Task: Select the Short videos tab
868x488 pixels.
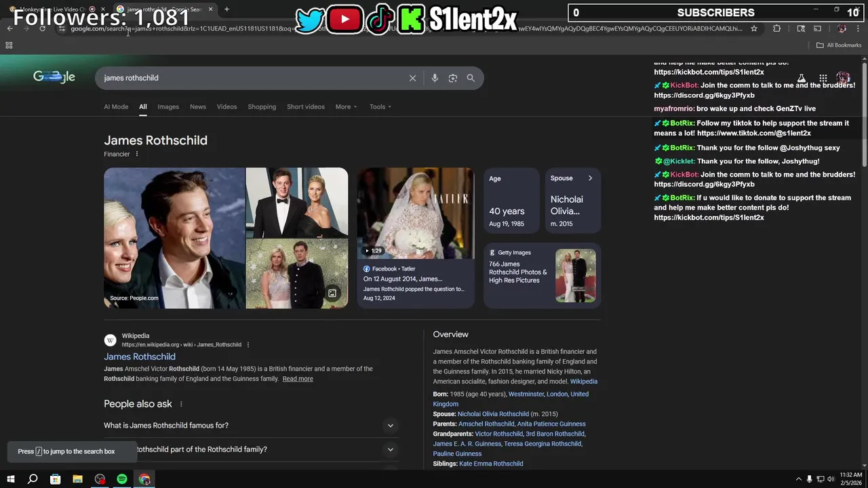Action: pos(306,106)
